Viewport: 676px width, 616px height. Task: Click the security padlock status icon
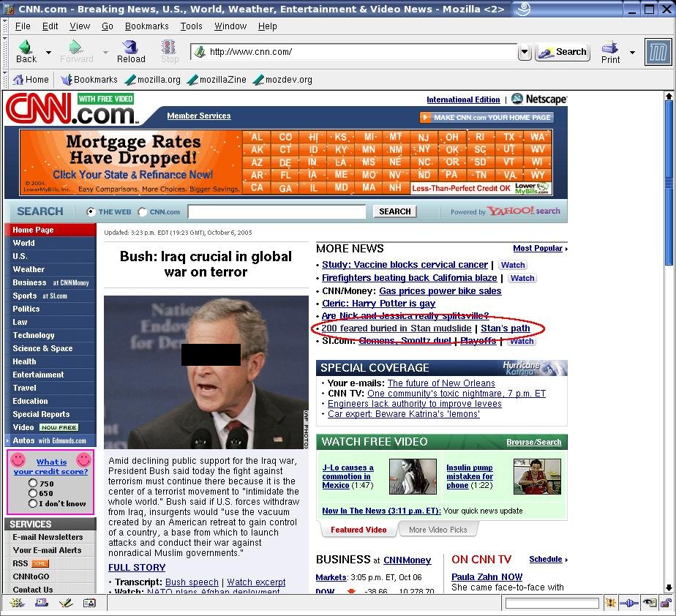tap(666, 603)
